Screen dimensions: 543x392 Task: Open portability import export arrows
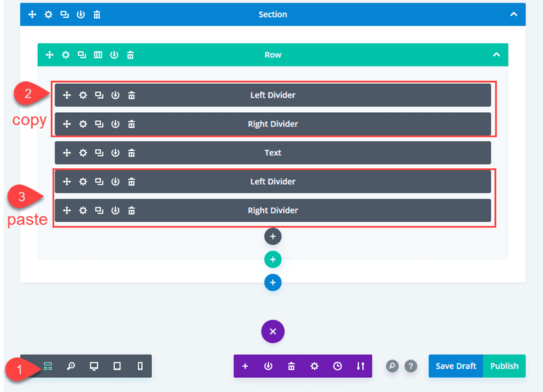(360, 366)
